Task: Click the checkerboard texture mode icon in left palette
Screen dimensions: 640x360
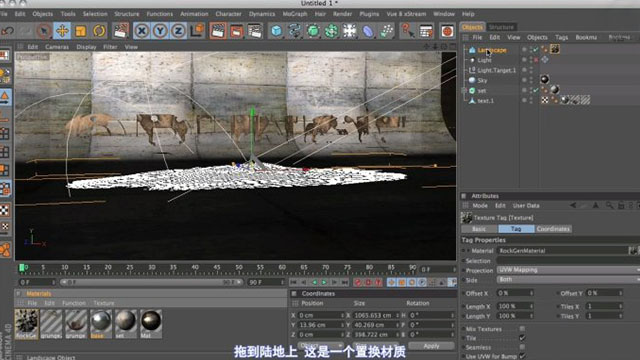Action: coord(4,210)
